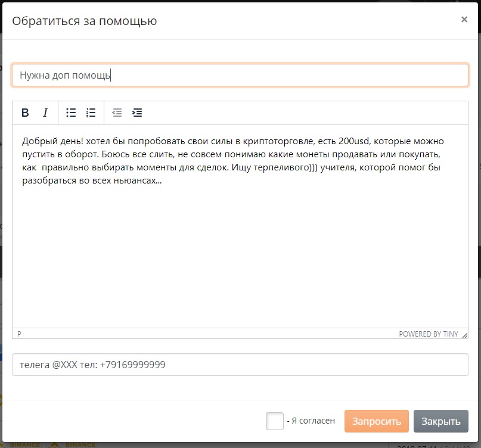Screen dimensions: 481x448
Task: Toggle bold formatting in the editor
Action: click(x=25, y=113)
